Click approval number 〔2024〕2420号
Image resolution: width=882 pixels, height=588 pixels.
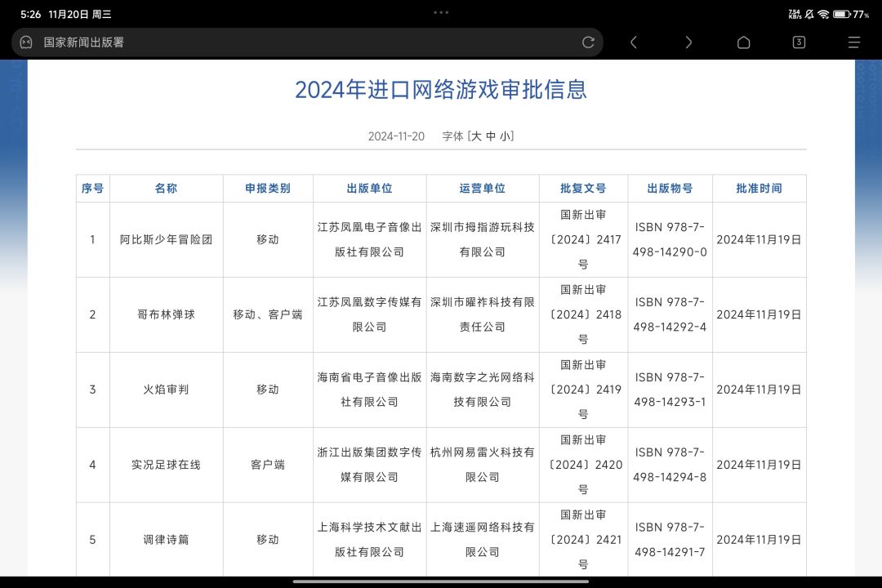(x=583, y=465)
